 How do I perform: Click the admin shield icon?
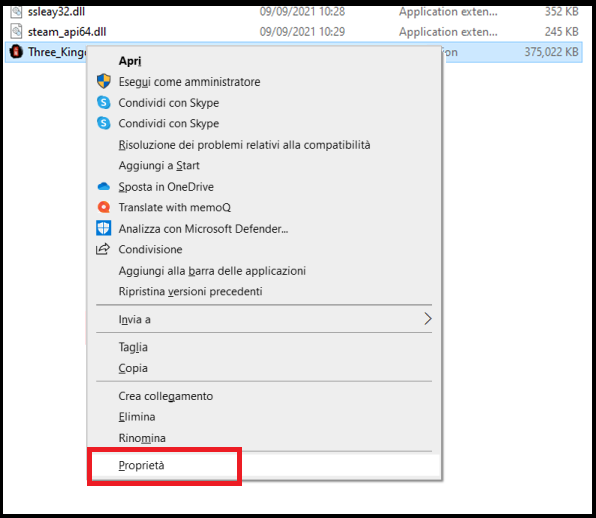[103, 81]
